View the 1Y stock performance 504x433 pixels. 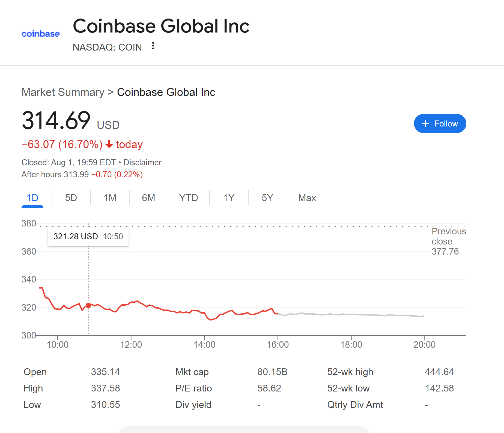pos(228,198)
